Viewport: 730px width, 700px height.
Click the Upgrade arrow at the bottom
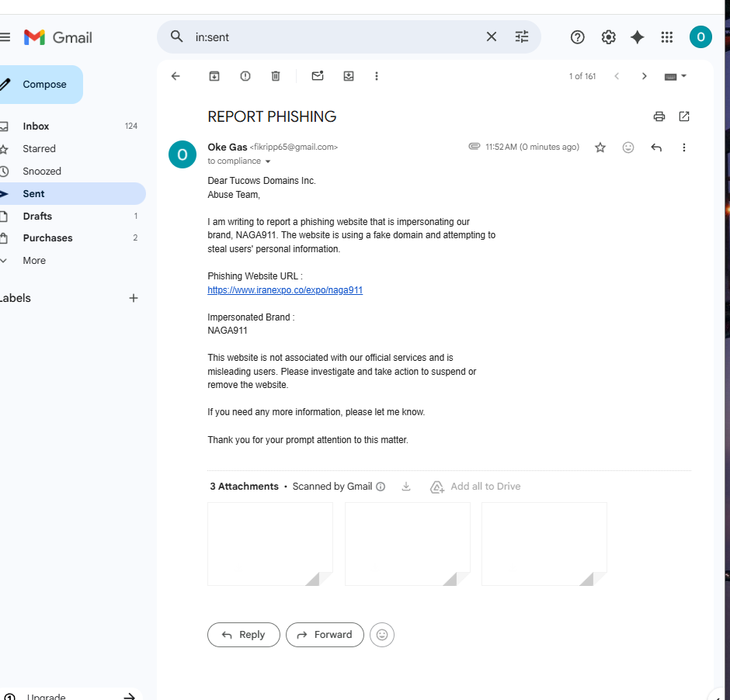tap(130, 696)
